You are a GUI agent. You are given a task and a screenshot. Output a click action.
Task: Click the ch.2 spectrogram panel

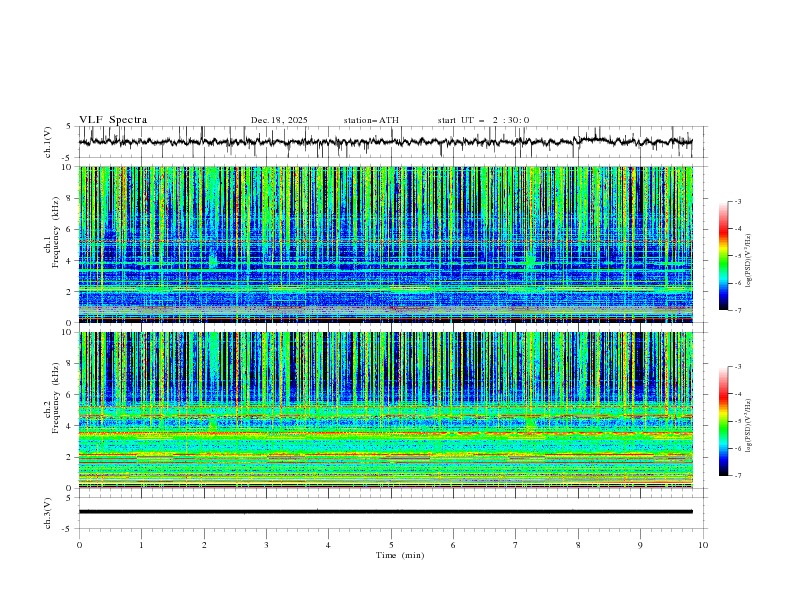point(386,410)
